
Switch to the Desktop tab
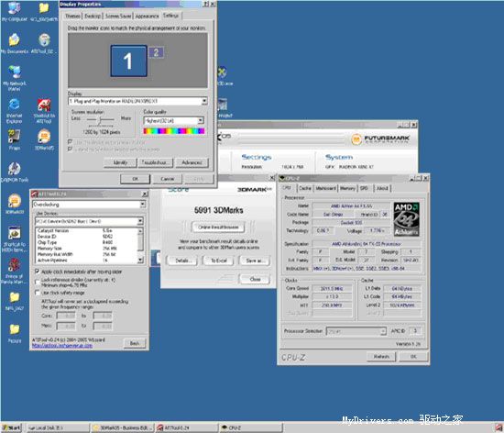[93, 16]
